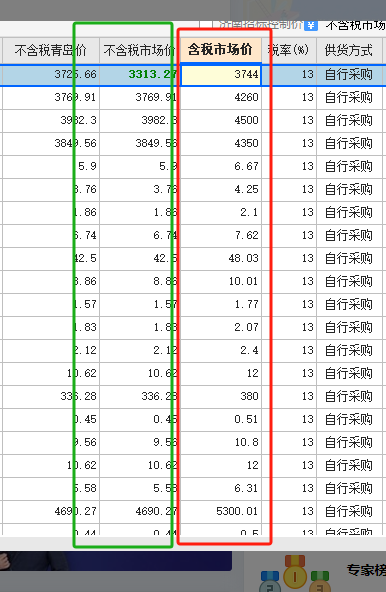
Task: Click the cell showing 7.62
Action: tap(221, 236)
